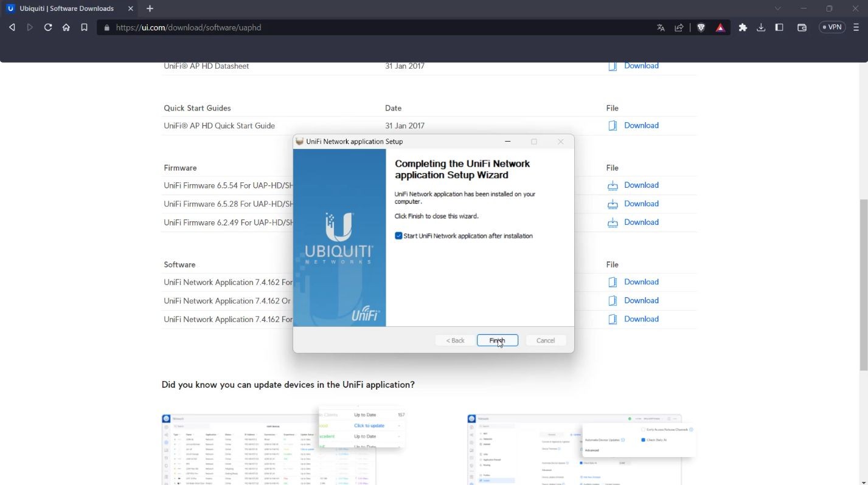Download the UniFi AP HD Quick Start Guide
Image resolution: width=868 pixels, height=485 pixels.
coord(641,125)
